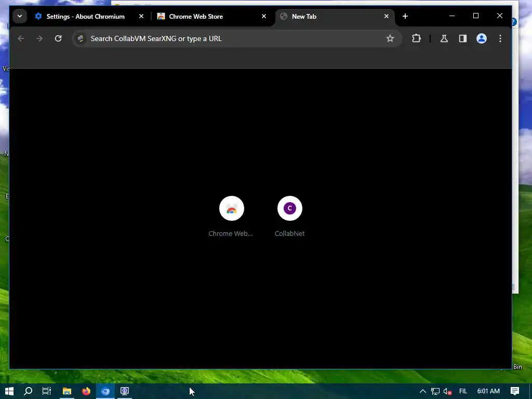Open the Chrome Web Store shortcut tile

(x=231, y=216)
